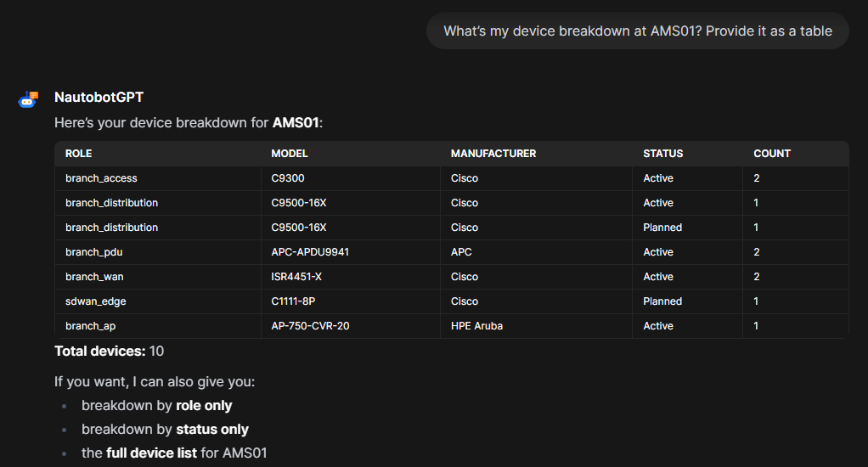Click the C9300 model cell
The height and width of the screenshot is (467, 868).
287,178
